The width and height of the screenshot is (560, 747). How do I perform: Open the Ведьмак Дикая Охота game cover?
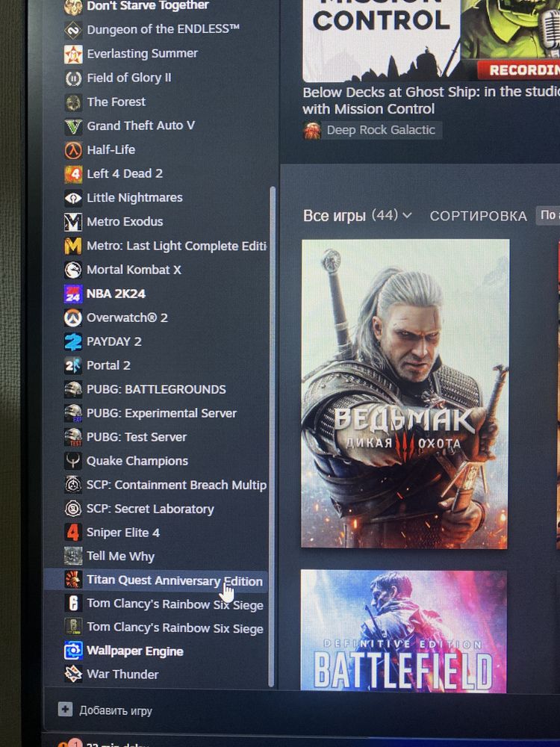click(x=405, y=394)
